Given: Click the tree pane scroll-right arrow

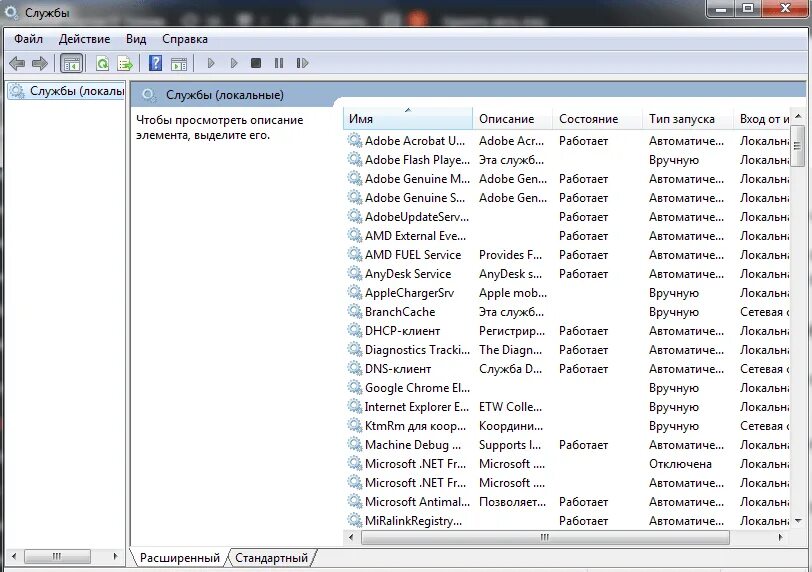Looking at the screenshot, I should [115, 556].
